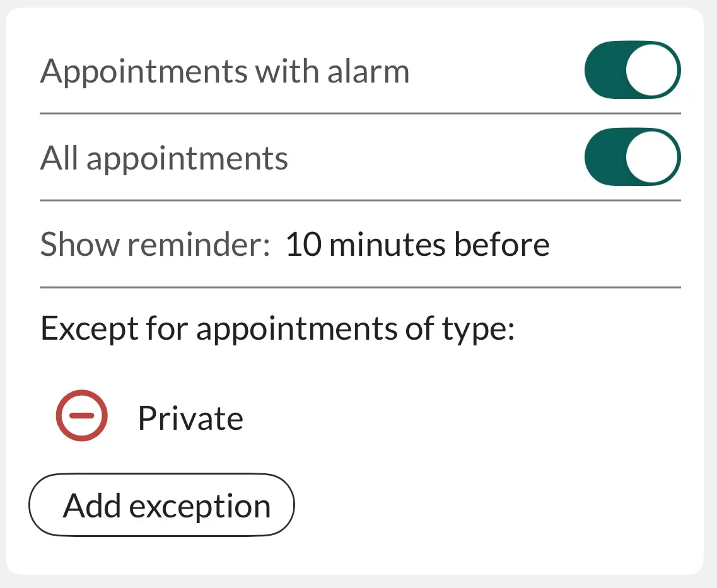This screenshot has width=717, height=588.
Task: Turn off the Appointments with alarm switch
Action: [632, 70]
